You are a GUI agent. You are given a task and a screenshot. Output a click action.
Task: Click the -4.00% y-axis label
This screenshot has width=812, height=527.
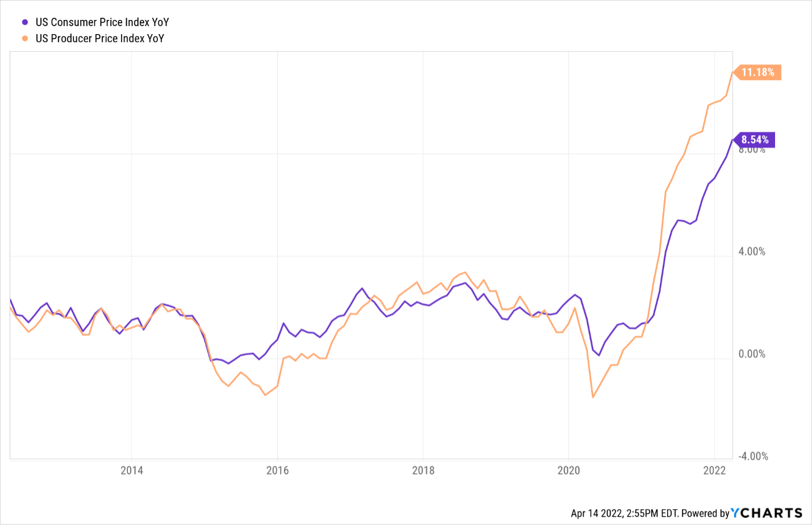[753, 456]
